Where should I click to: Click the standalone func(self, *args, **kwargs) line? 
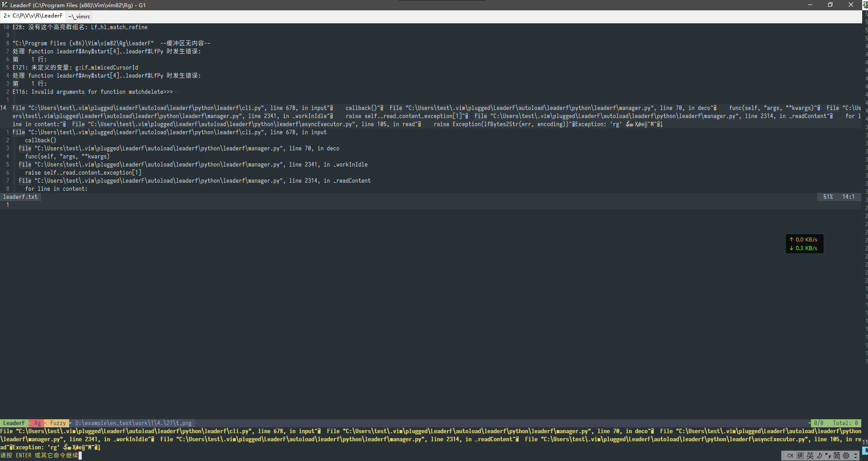[x=67, y=157]
